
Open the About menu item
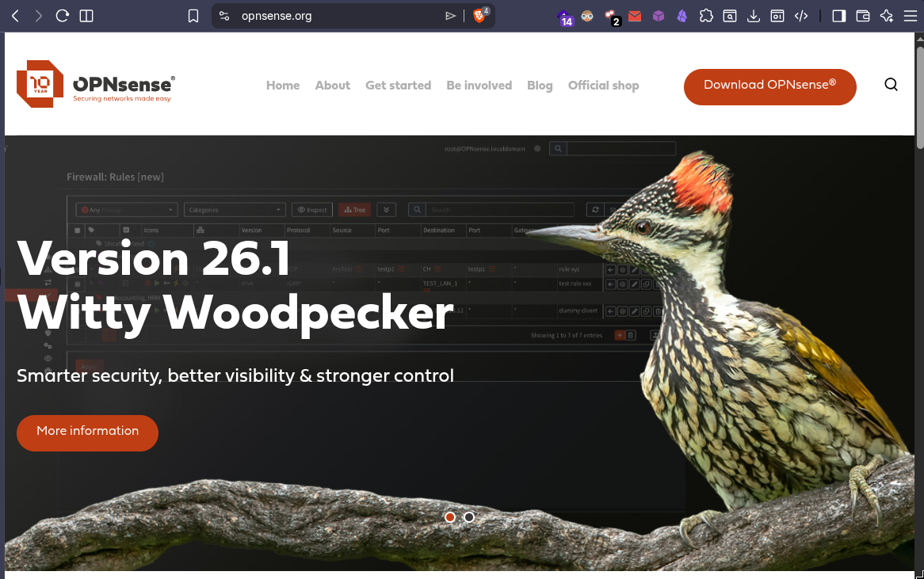(x=332, y=86)
